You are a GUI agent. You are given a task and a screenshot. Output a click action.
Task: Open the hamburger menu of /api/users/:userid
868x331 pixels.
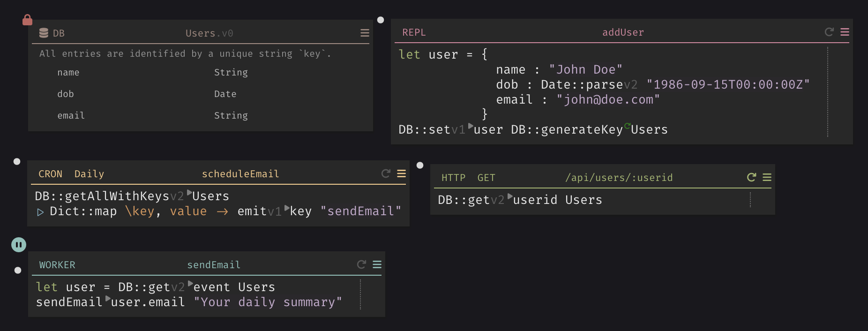[767, 177]
